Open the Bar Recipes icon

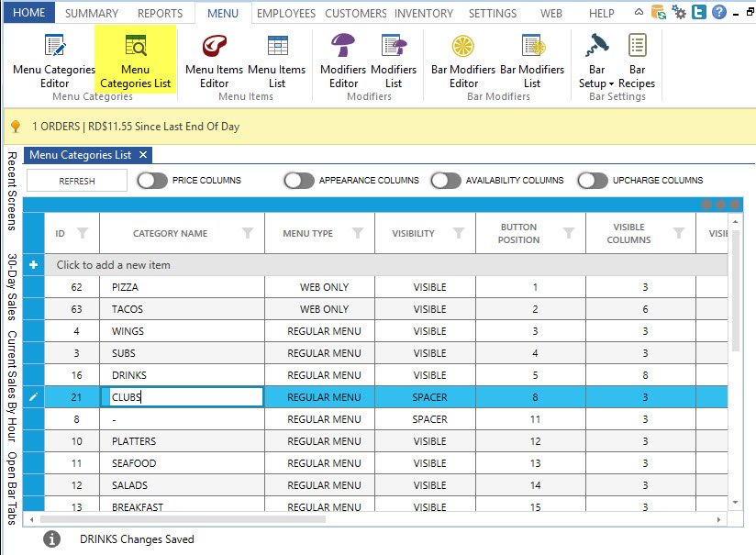[637, 61]
